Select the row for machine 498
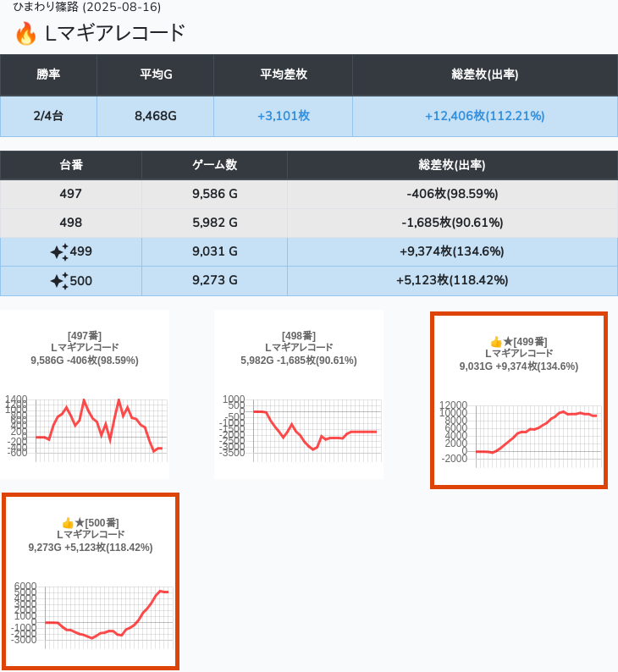 point(71,223)
